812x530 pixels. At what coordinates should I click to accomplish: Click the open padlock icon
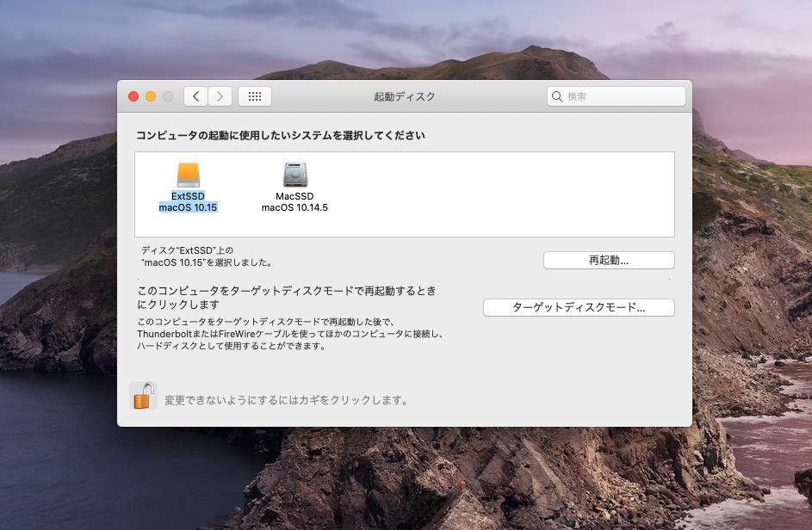[x=143, y=396]
